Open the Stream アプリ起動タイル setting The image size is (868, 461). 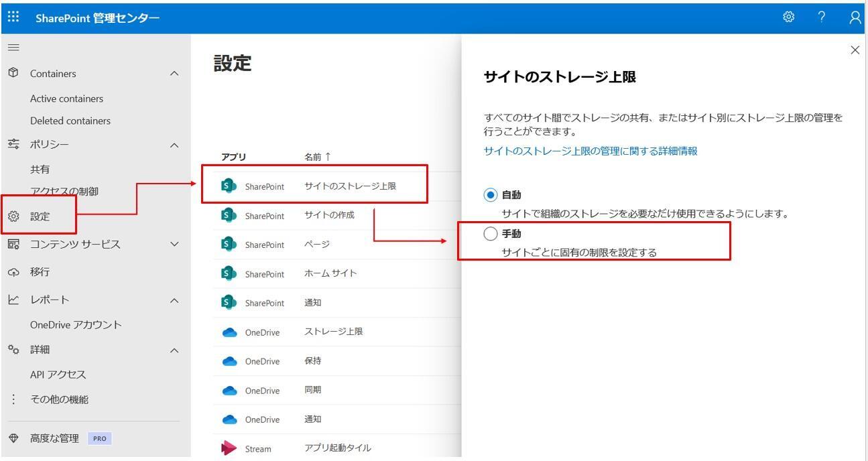tap(338, 448)
